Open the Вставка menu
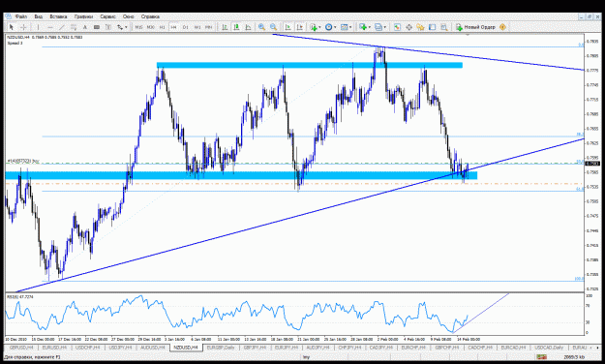 [58, 16]
